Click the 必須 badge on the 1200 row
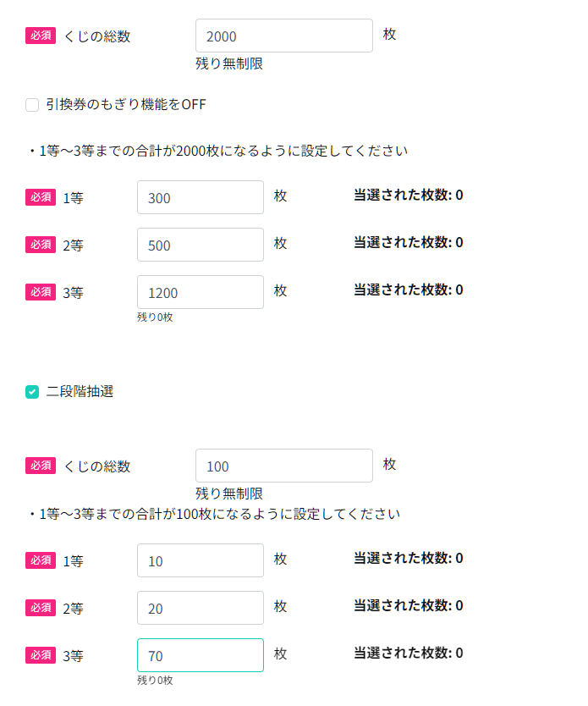The width and height of the screenshot is (588, 706). point(41,292)
